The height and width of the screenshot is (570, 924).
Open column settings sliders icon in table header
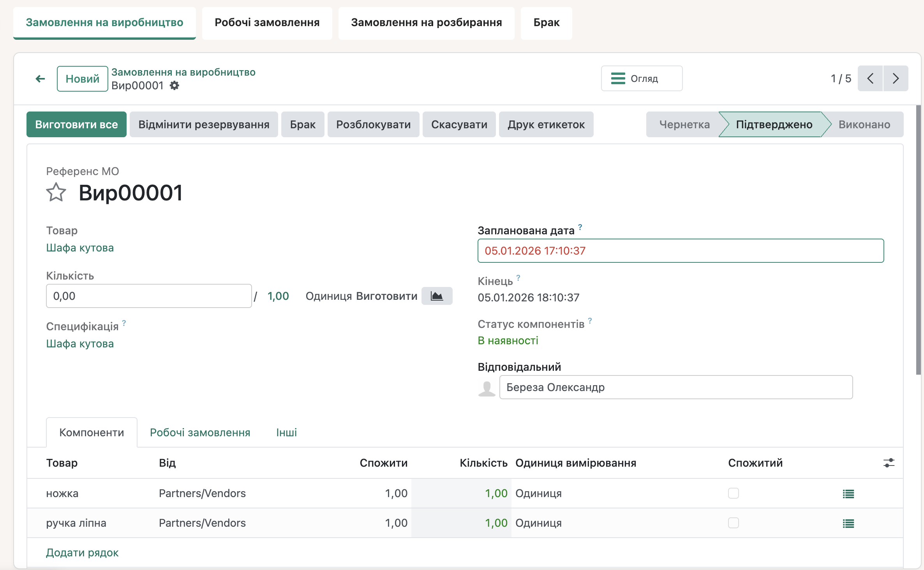[x=889, y=463]
